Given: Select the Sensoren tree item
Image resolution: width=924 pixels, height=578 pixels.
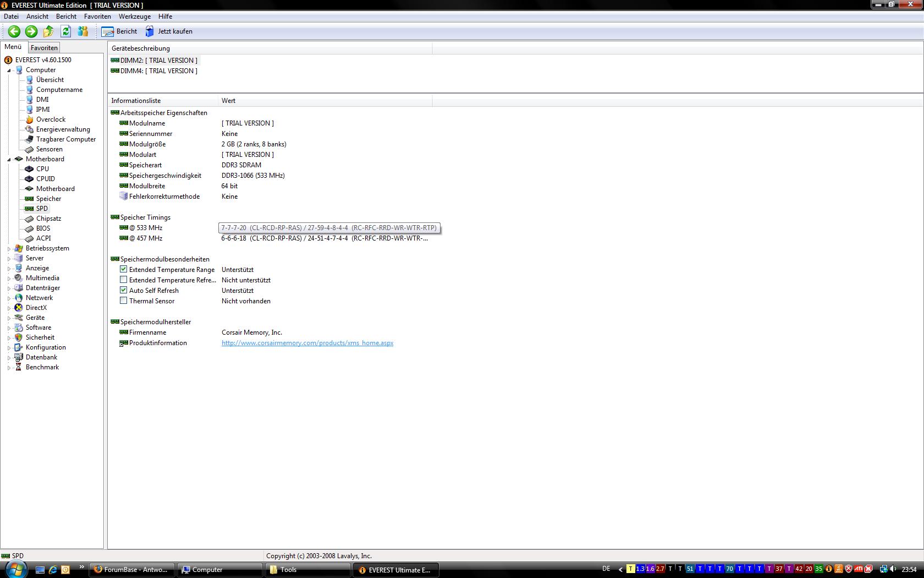Looking at the screenshot, I should [49, 149].
